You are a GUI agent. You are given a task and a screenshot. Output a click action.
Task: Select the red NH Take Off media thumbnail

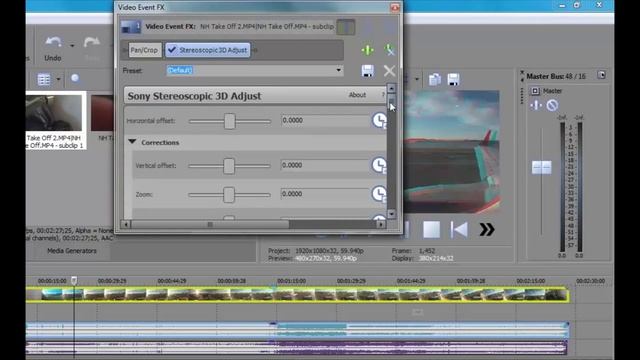coord(102,113)
